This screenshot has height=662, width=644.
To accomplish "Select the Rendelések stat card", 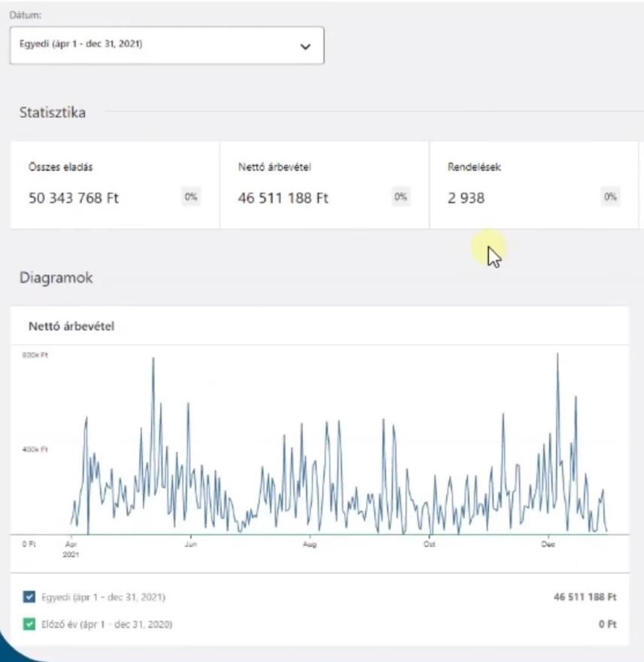I will 533,185.
